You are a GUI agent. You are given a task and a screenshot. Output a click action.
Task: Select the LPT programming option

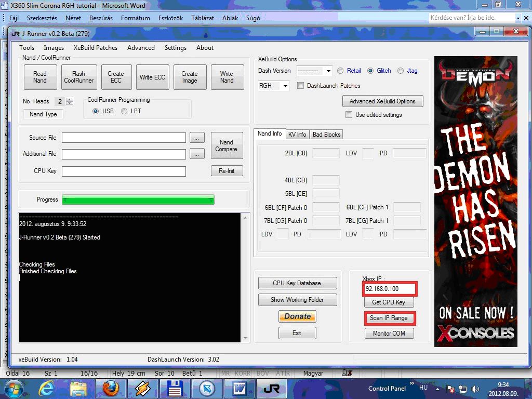pos(124,111)
